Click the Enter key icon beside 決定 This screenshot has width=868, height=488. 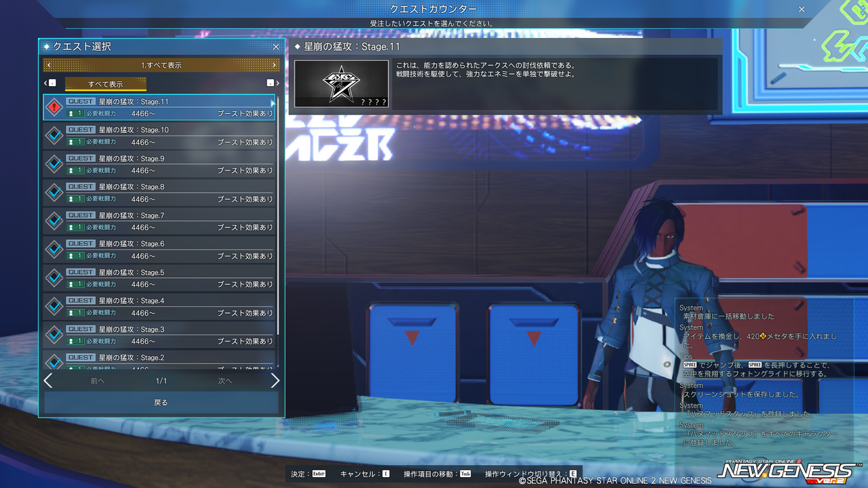pos(319,474)
